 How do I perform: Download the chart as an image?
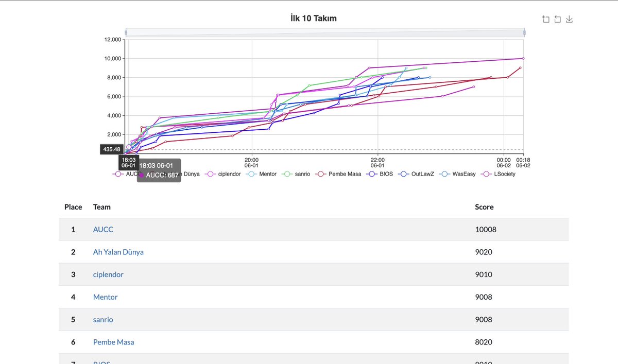569,20
